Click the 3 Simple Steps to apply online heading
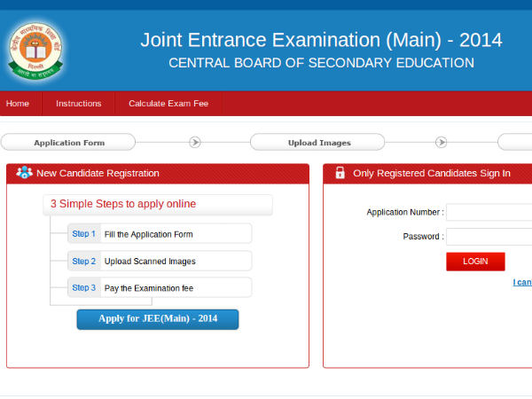Image resolution: width=532 pixels, height=399 pixels. [123, 204]
